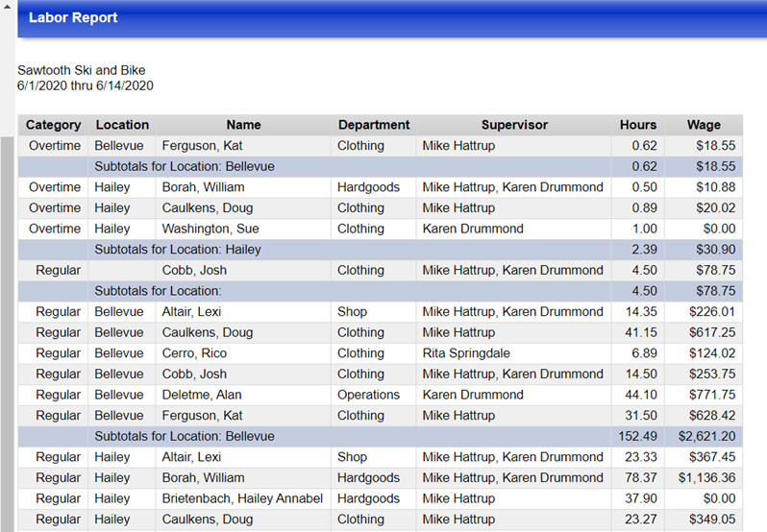Click the Hours column header
767x532 pixels.
[x=638, y=125]
